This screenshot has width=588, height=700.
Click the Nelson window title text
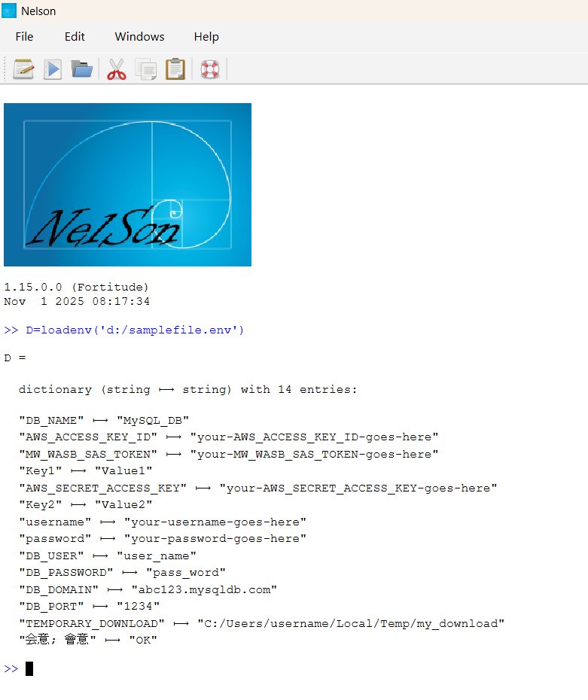coord(38,11)
